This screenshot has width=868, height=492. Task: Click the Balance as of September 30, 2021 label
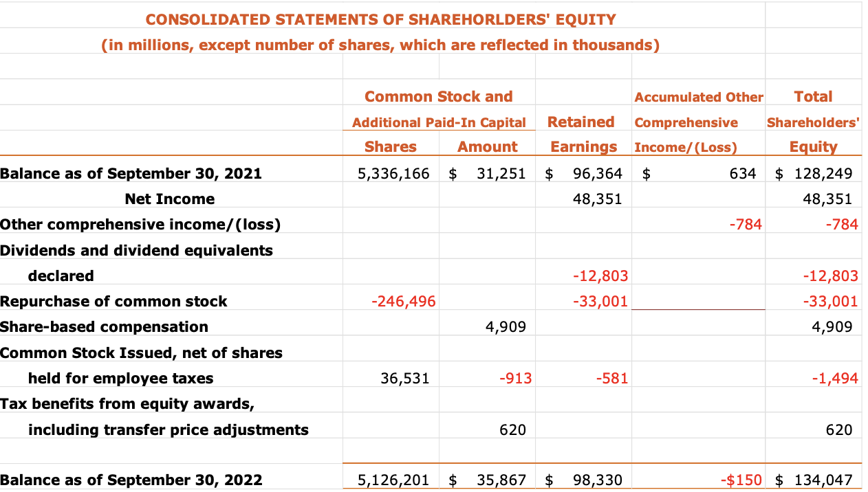tap(131, 173)
